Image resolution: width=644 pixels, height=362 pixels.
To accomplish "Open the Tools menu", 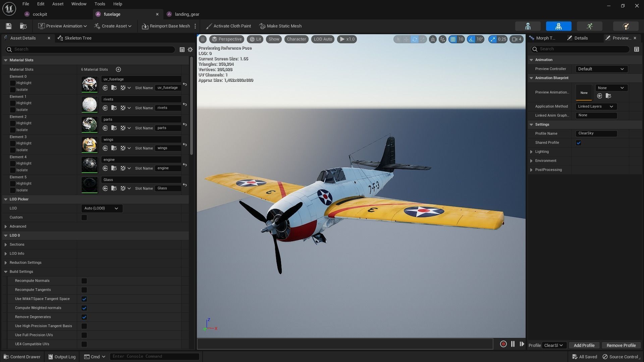I will [100, 4].
